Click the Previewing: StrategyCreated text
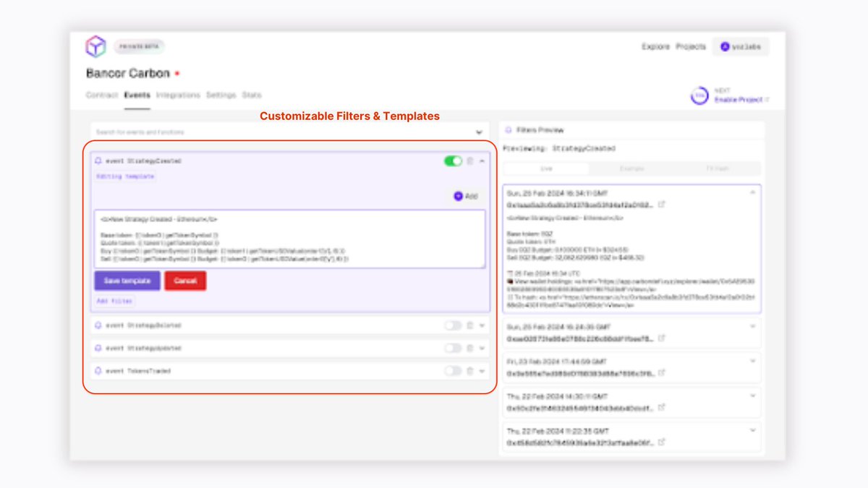 tap(559, 148)
